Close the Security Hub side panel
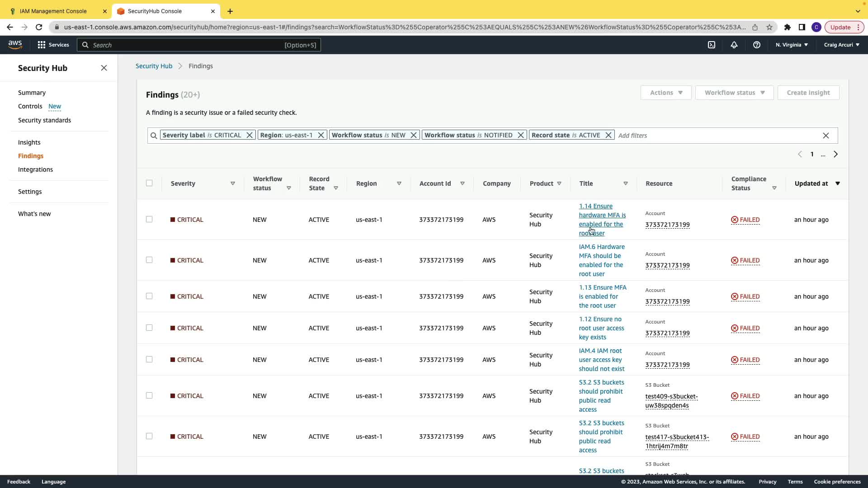The height and width of the screenshot is (488, 868). (x=104, y=68)
